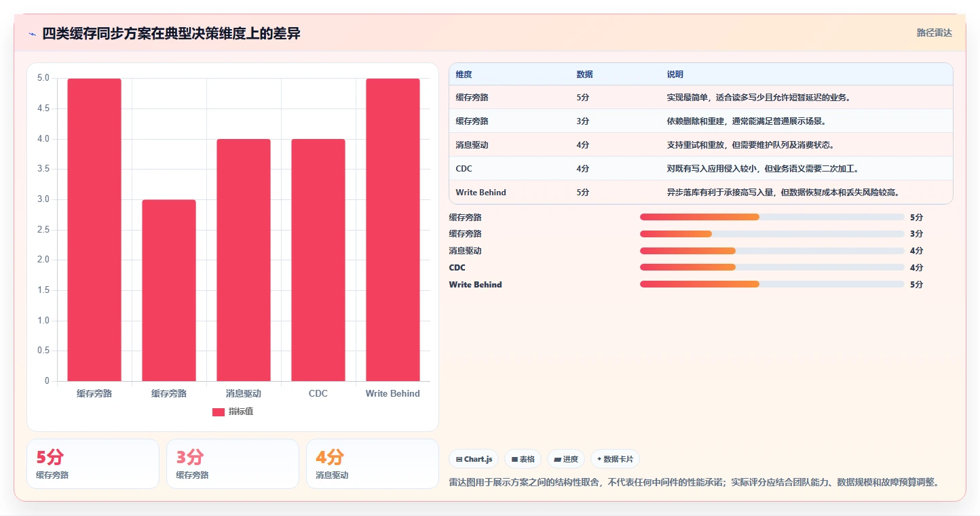Click the 维度 table column header

[x=464, y=74]
